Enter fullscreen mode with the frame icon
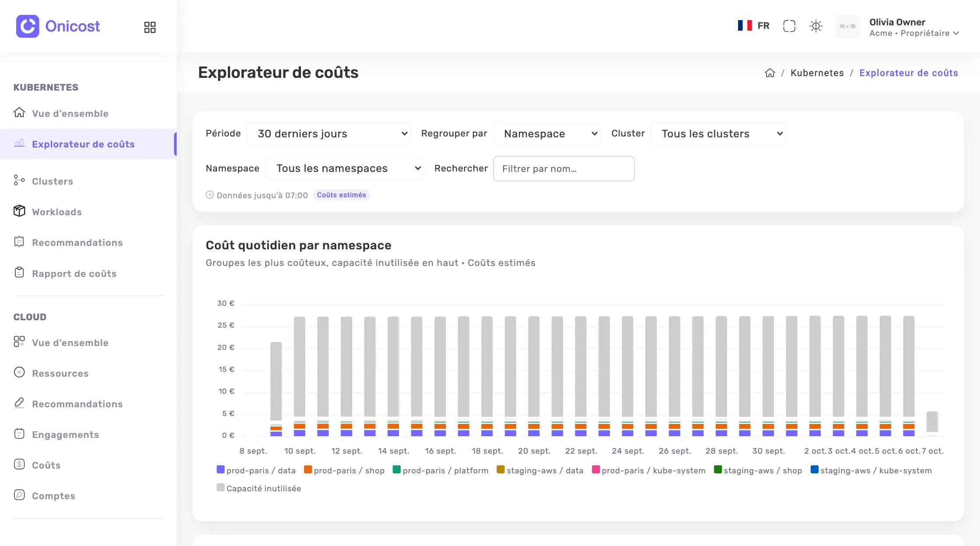980x546 pixels. (789, 26)
